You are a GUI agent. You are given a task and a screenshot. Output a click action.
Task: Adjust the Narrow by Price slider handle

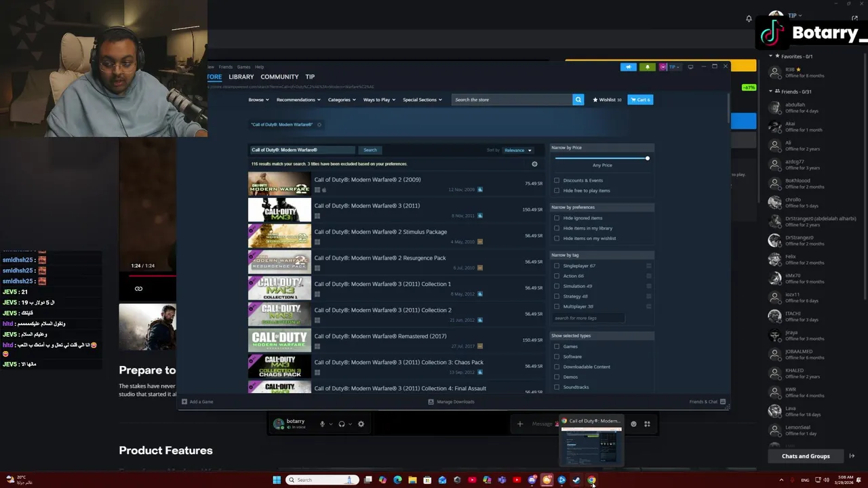tap(647, 158)
